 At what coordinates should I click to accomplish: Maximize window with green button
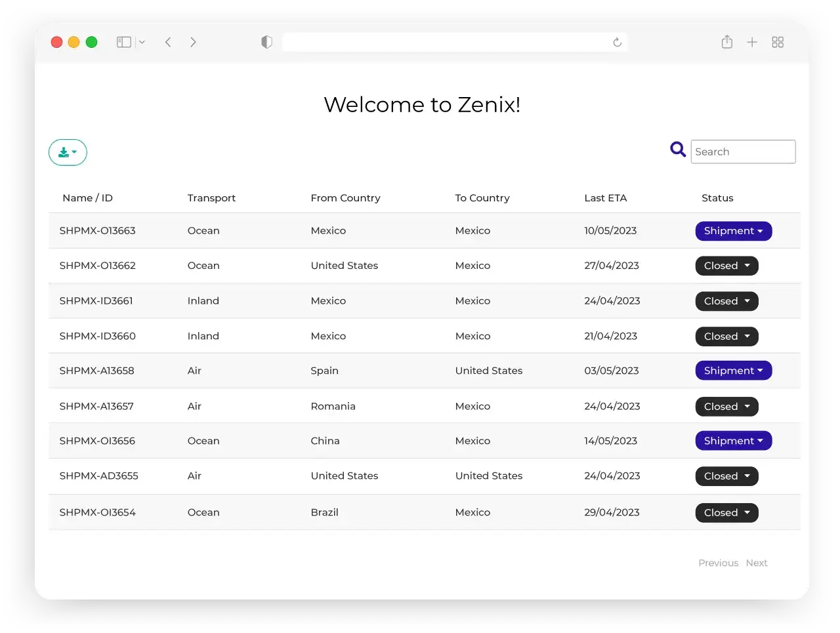click(91, 42)
